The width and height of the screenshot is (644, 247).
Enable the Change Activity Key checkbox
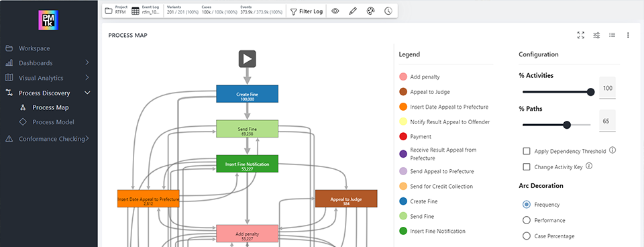click(x=526, y=167)
